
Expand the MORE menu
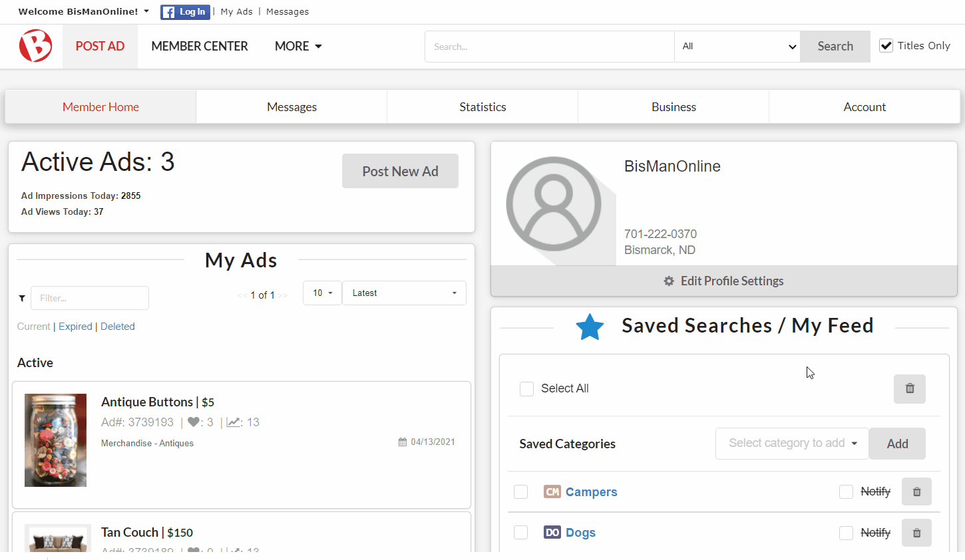tap(298, 46)
